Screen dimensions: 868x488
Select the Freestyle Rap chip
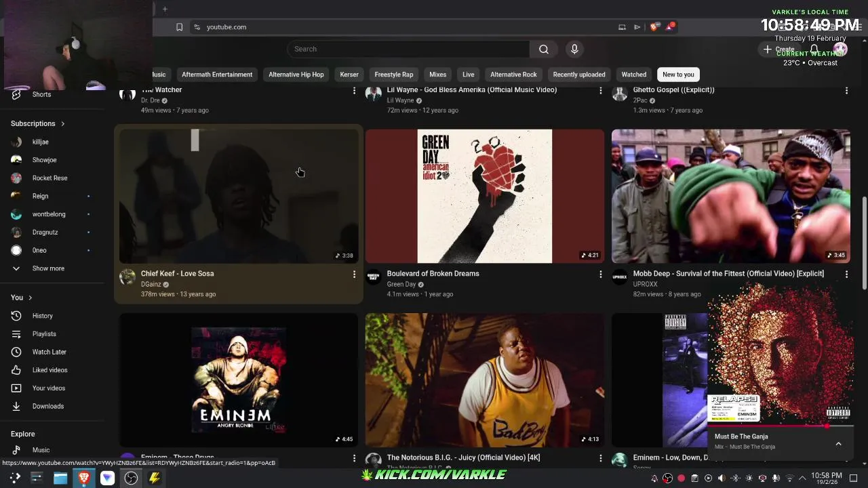pyautogui.click(x=394, y=75)
